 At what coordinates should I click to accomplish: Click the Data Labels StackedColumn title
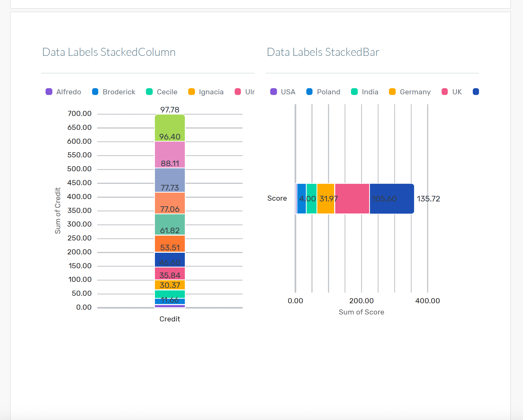coord(109,52)
